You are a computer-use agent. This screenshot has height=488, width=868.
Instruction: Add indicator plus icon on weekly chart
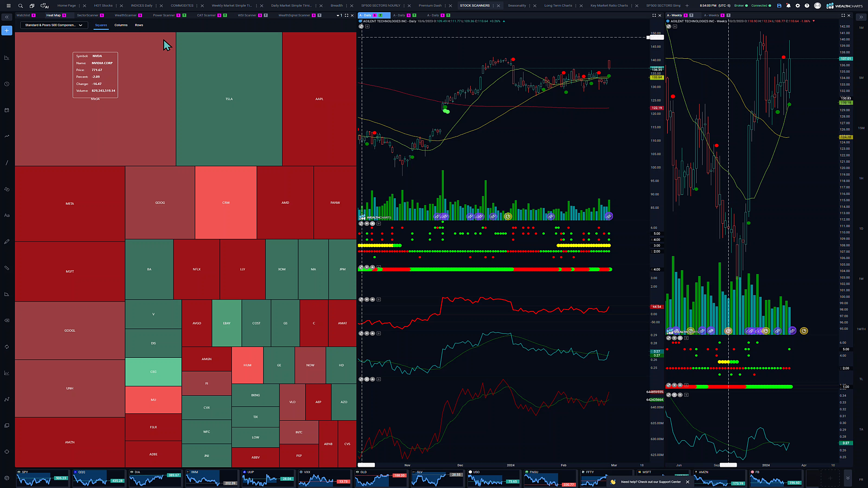tap(675, 27)
